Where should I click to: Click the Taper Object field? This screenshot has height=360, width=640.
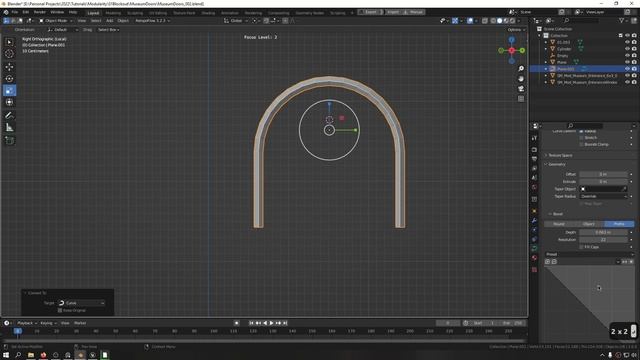point(603,189)
